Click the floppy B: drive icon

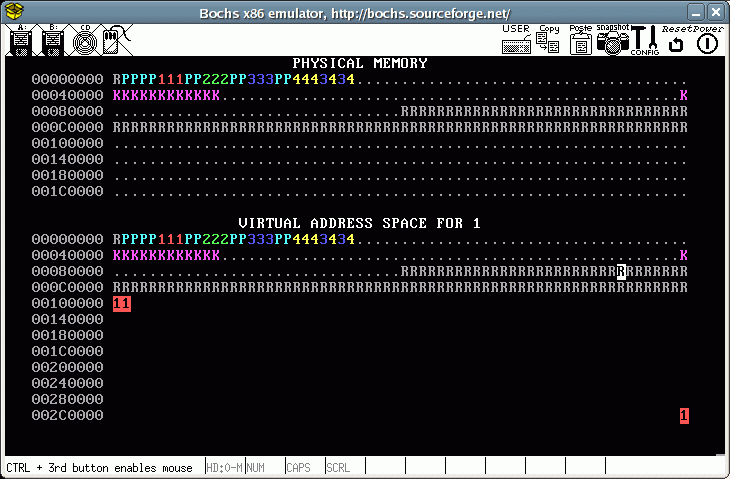click(53, 41)
